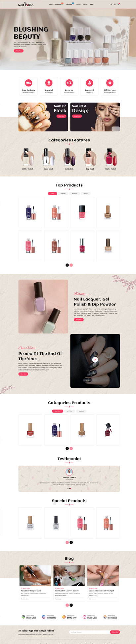The image size is (136, 644).
Task: Select the Returns arrows icon
Action: 69,83
